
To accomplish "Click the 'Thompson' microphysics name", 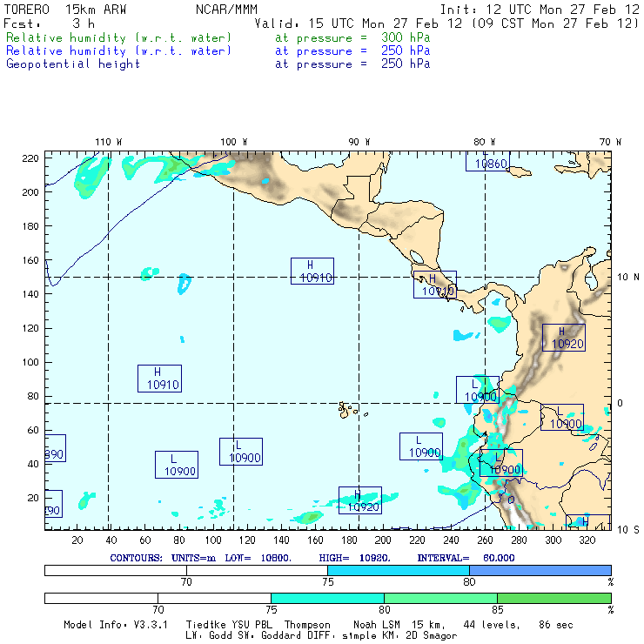I will click(x=307, y=625).
